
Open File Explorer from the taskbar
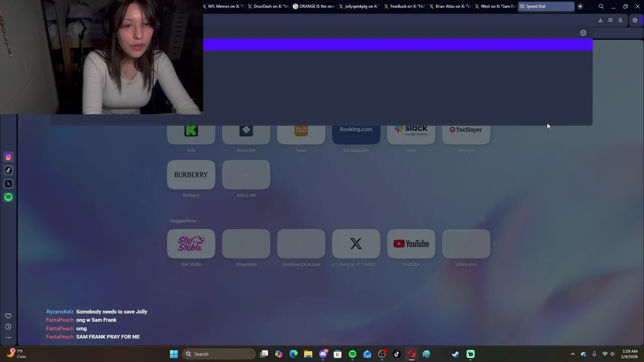[308, 354]
